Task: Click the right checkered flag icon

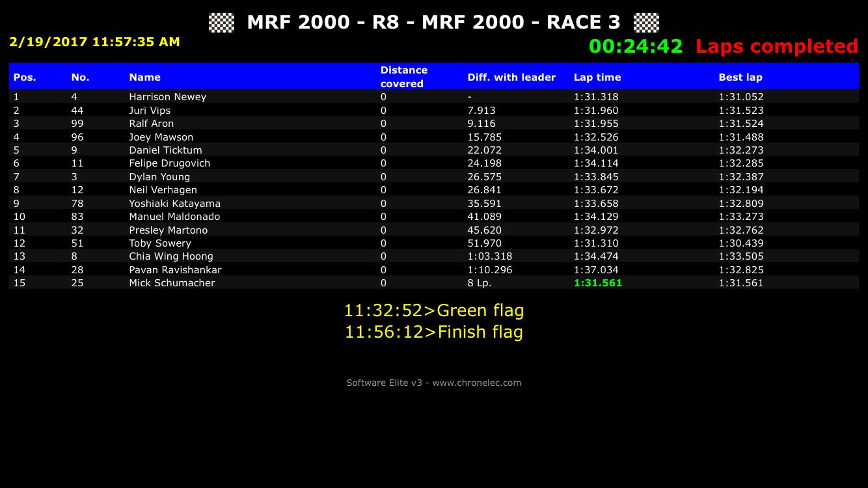Action: coord(646,23)
